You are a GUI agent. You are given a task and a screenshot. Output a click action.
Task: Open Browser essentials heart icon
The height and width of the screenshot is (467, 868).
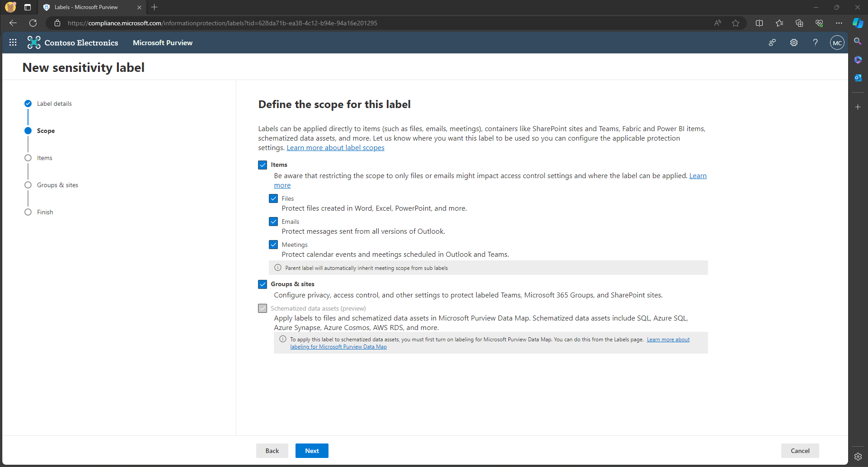click(x=819, y=23)
